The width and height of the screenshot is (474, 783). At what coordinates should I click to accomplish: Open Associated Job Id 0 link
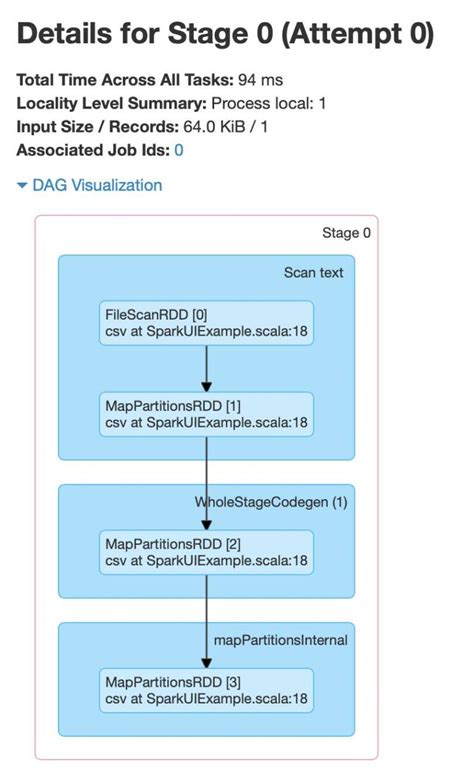pyautogui.click(x=179, y=150)
